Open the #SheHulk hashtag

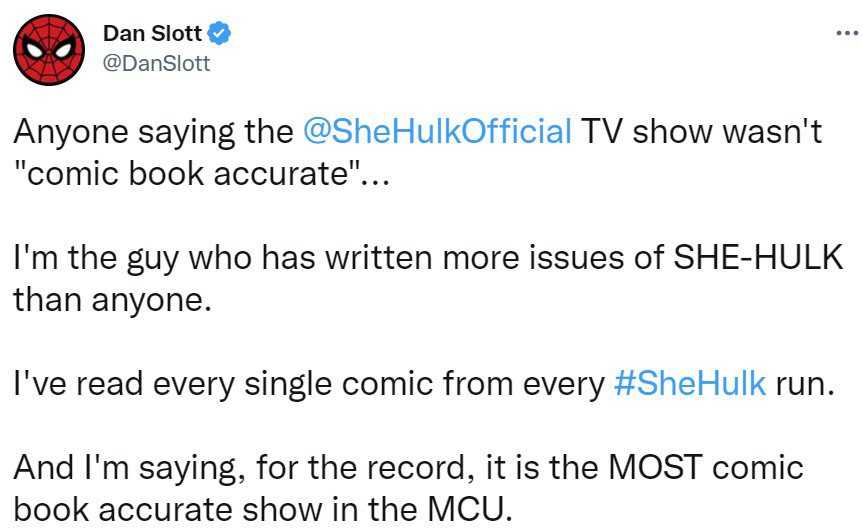coord(689,384)
